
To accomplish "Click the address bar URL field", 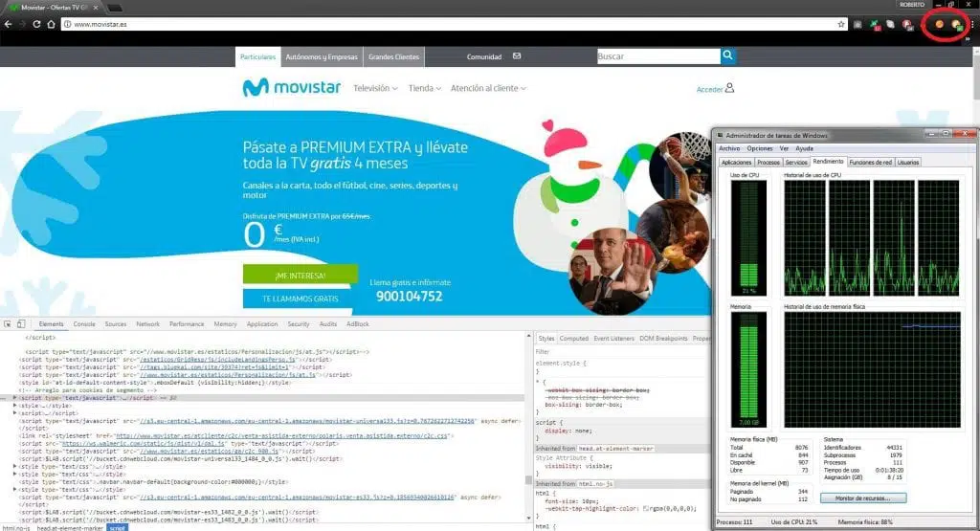I will point(453,24).
